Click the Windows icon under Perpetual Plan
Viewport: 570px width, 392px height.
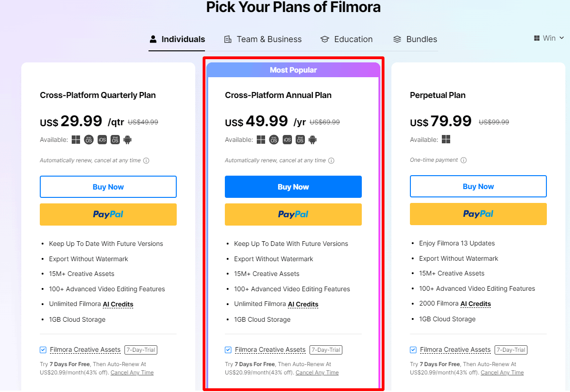446,140
